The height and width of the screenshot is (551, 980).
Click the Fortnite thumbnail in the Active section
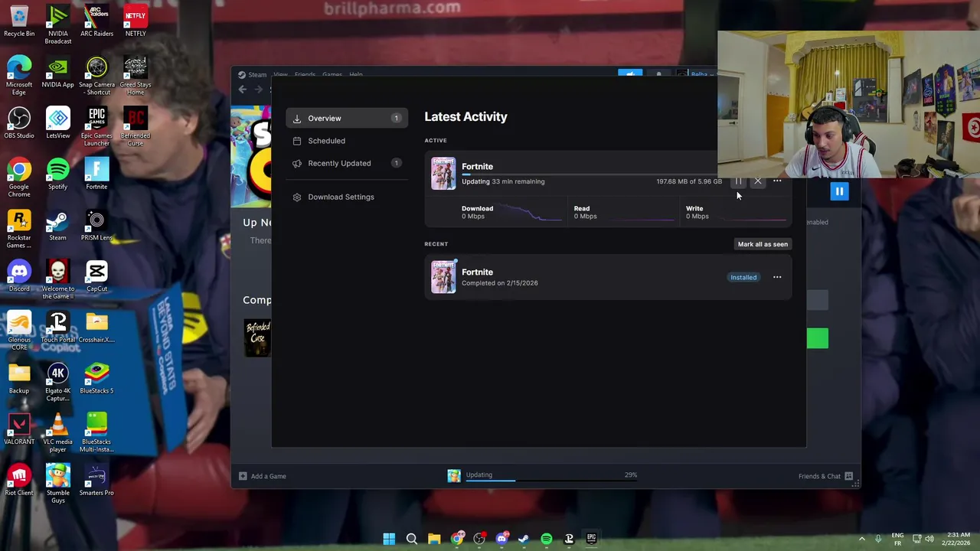coord(443,174)
